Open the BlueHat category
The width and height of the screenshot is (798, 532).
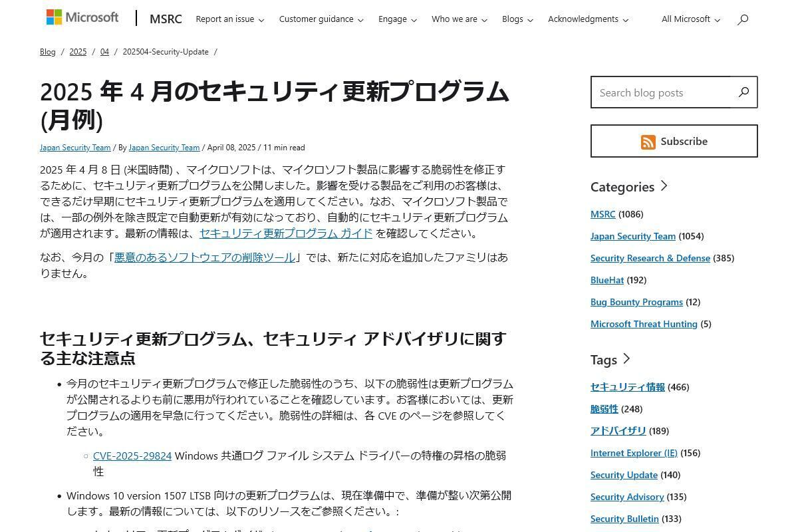[x=607, y=280]
